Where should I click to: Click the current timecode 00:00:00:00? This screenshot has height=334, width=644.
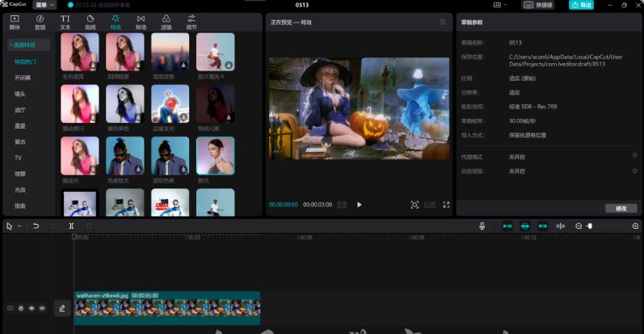click(284, 205)
